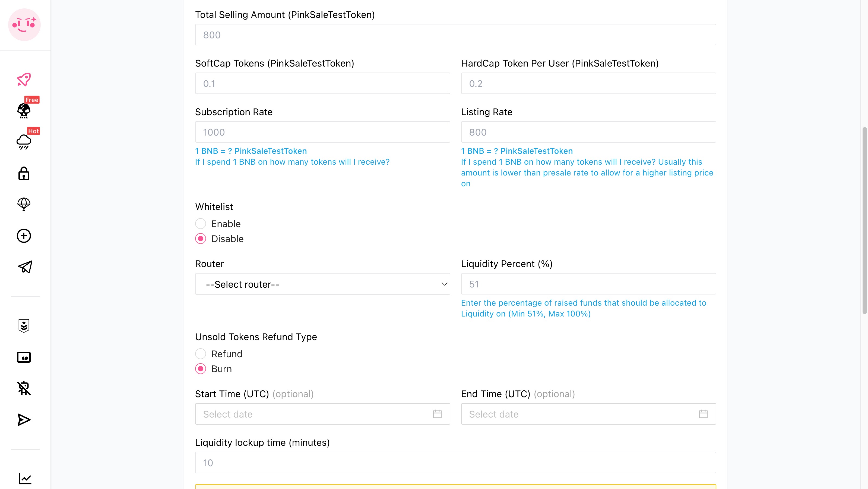Click the line chart sidebar icon
868x489 pixels.
click(x=25, y=479)
